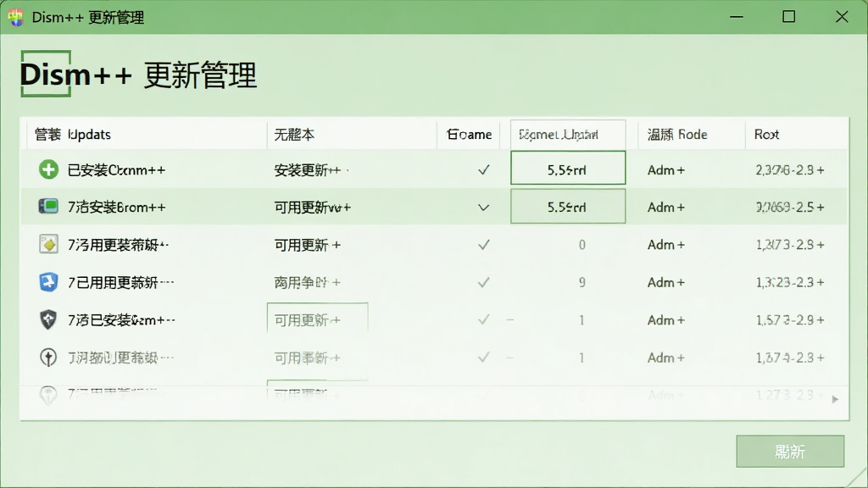Image resolution: width=868 pixels, height=488 pixels.
Task: Toggle the checkmark in the third row 可用更新 +
Action: [x=484, y=244]
